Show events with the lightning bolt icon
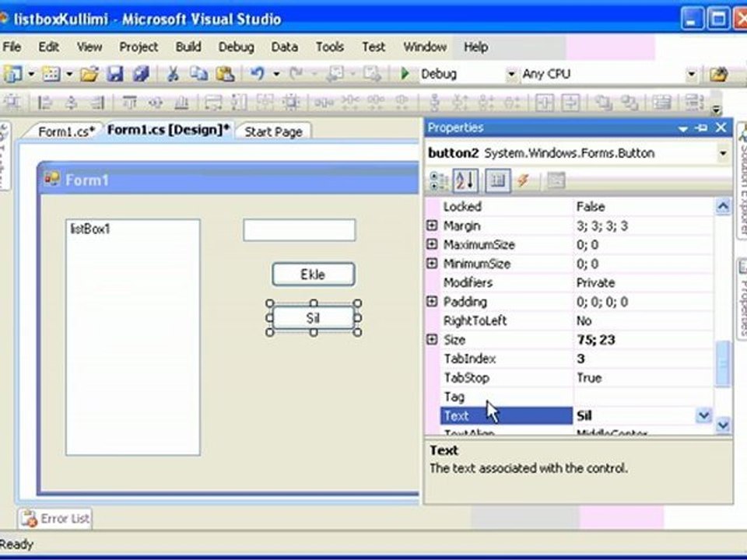This screenshot has width=747, height=560. point(523,180)
